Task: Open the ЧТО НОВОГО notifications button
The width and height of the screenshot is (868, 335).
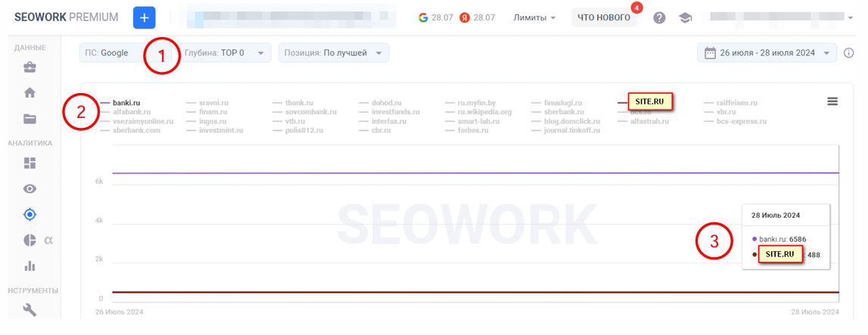Action: pyautogui.click(x=604, y=17)
